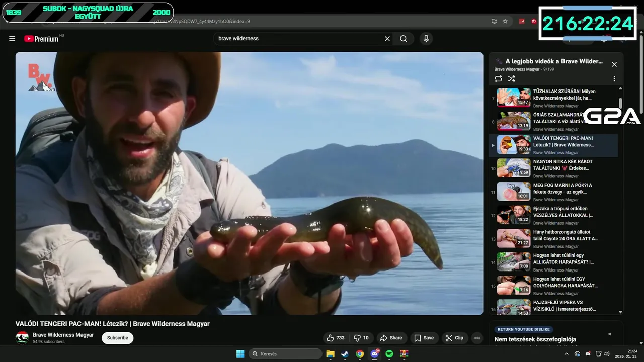Open TŰZHALAK SZÚRÁSA video thumbnail
Screen dimensions: 644x362
tap(514, 98)
